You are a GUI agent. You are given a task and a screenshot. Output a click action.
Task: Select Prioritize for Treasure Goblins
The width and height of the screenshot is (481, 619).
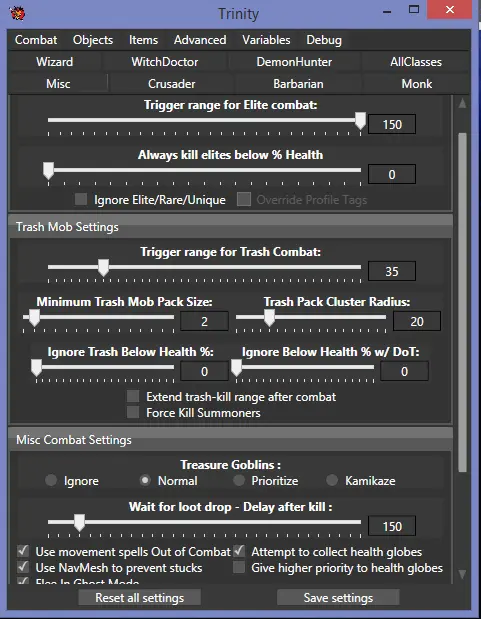[x=239, y=480]
